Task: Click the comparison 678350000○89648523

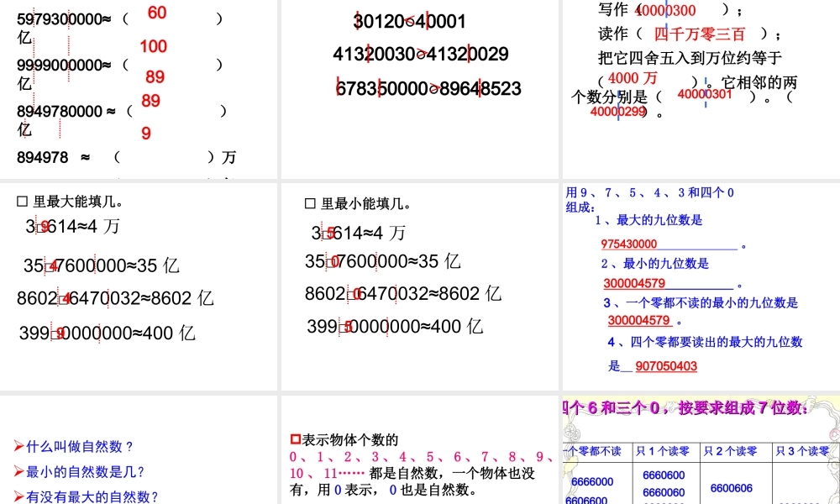Action: tap(428, 88)
